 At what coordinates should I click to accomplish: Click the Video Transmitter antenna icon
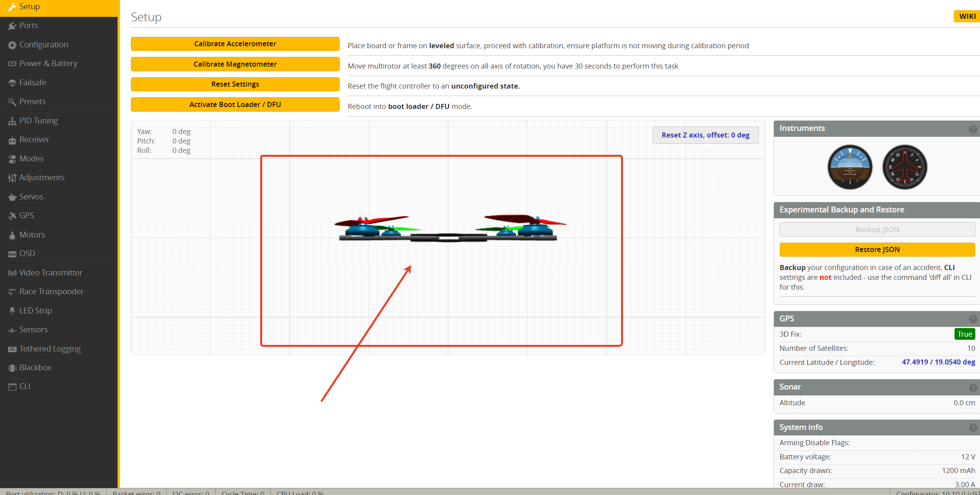[x=12, y=273]
